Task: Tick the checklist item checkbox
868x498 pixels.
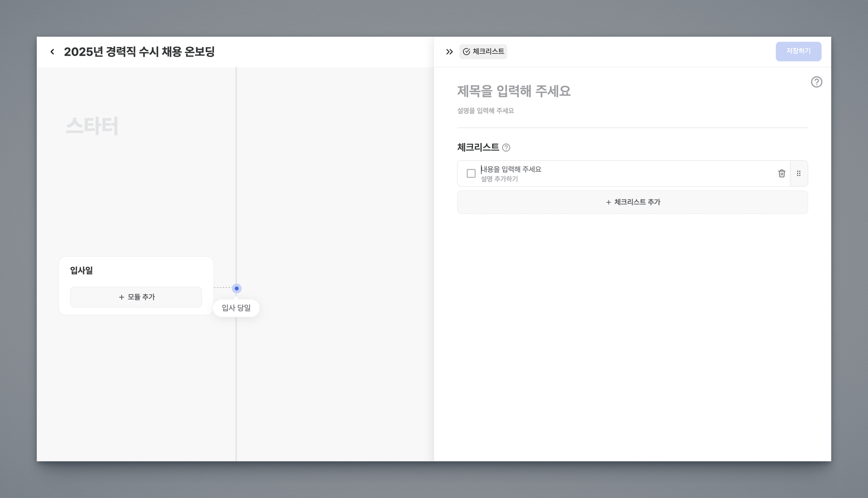Action: click(x=471, y=173)
